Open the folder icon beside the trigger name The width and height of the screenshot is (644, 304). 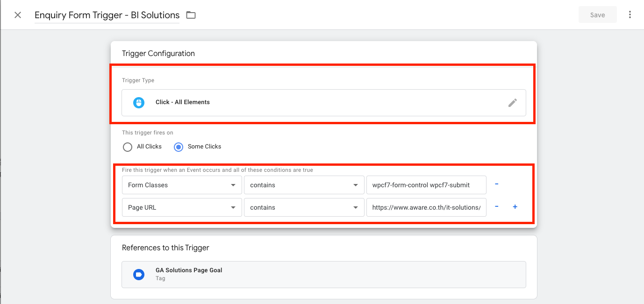pyautogui.click(x=191, y=15)
